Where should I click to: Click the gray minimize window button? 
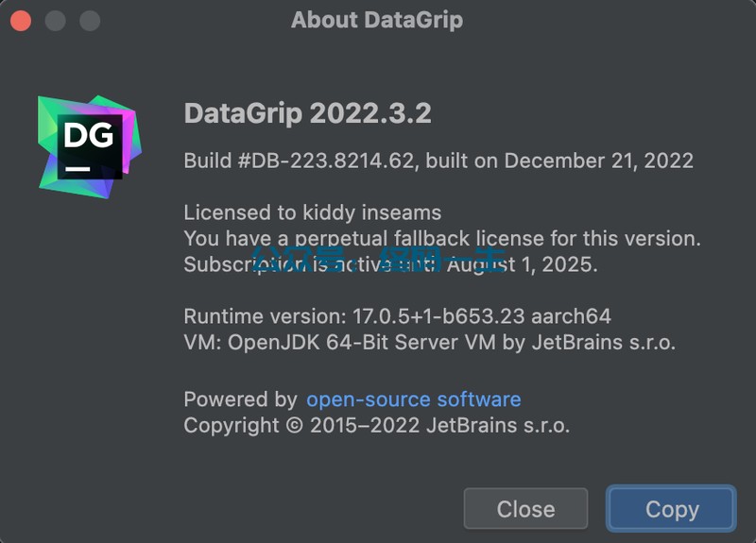tap(55, 20)
